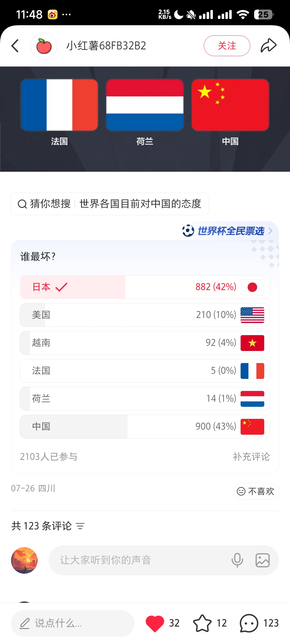This screenshot has width=290, height=644.
Task: Tap the red heart like icon
Action: pyautogui.click(x=155, y=623)
